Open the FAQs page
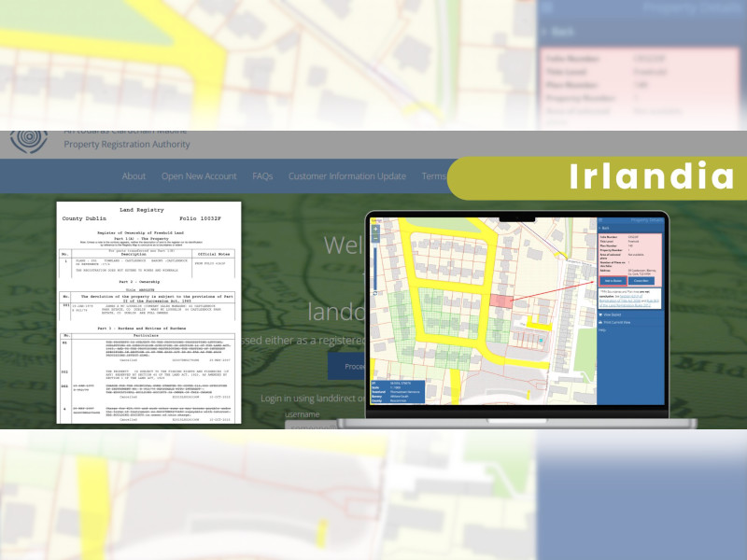Viewport: 747px width, 560px height. [262, 176]
